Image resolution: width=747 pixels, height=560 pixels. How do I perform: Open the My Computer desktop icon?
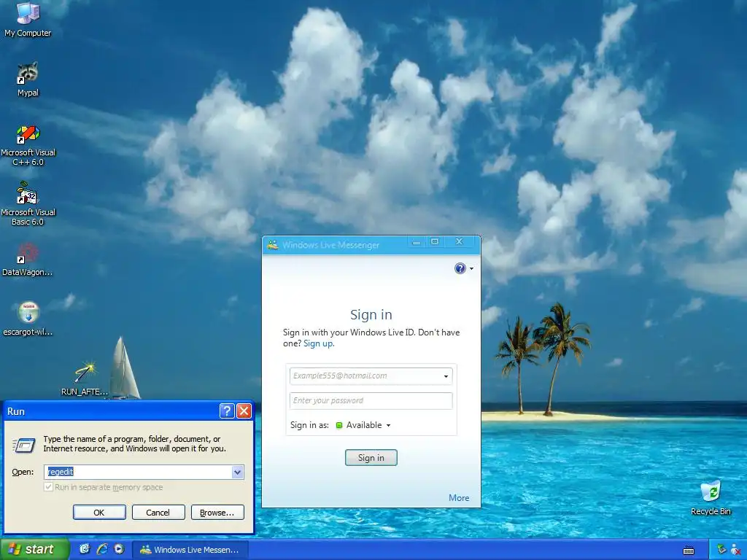pos(28,20)
